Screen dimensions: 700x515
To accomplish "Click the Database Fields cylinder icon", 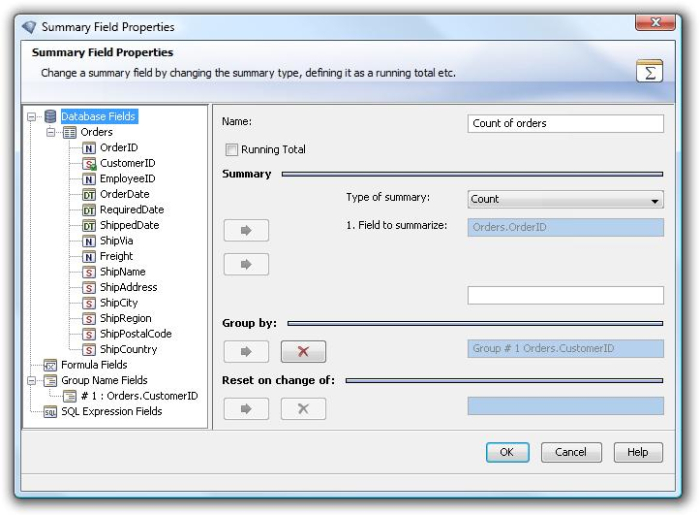I will (x=50, y=116).
